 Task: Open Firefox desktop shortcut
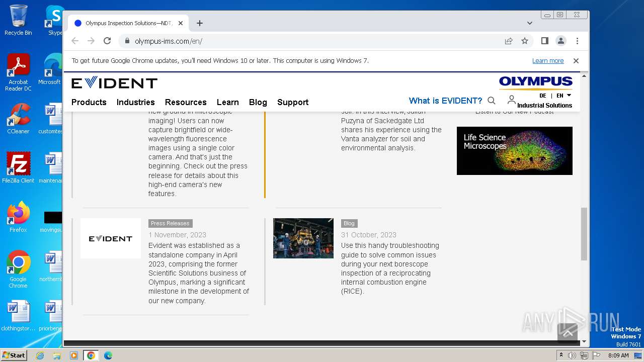(x=18, y=217)
